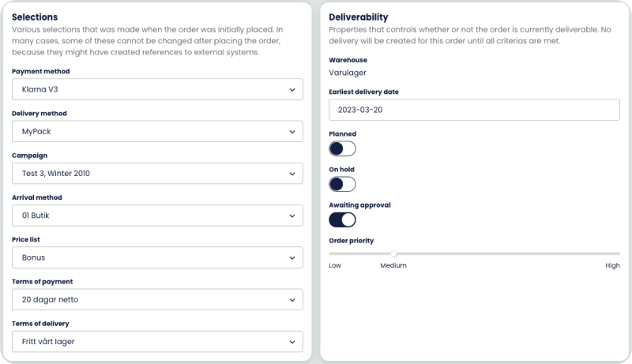This screenshot has width=632, height=364.
Task: Expand the Delivery method MyPack dropdown
Action: point(157,132)
